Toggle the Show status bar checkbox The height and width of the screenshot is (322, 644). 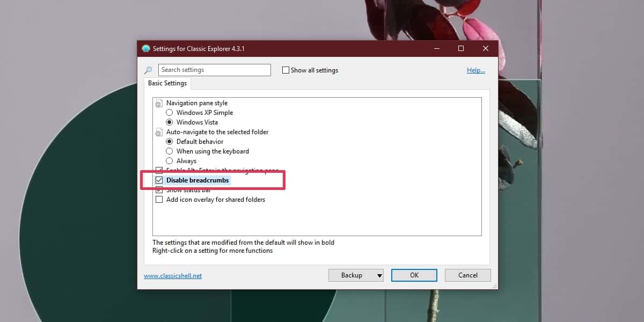(159, 190)
